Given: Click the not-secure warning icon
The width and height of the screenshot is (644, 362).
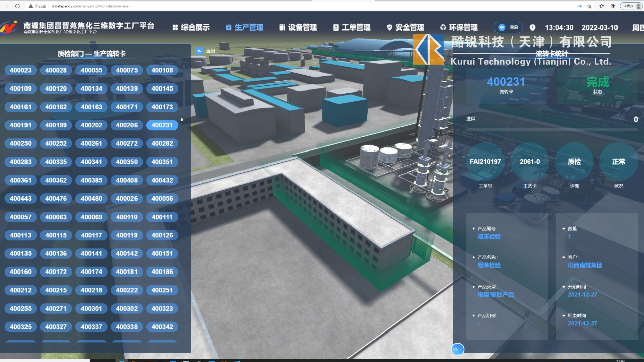Looking at the screenshot, I should (x=31, y=6).
